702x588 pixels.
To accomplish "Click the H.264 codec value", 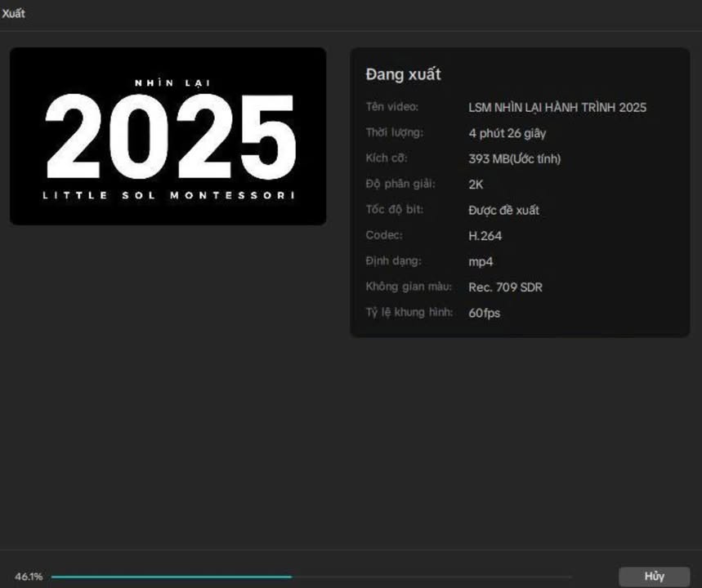I will [x=485, y=236].
